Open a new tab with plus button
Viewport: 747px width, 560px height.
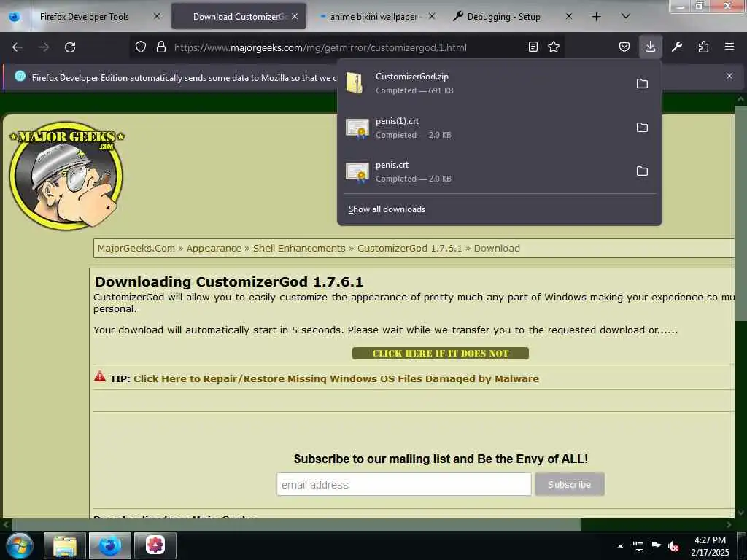597,17
